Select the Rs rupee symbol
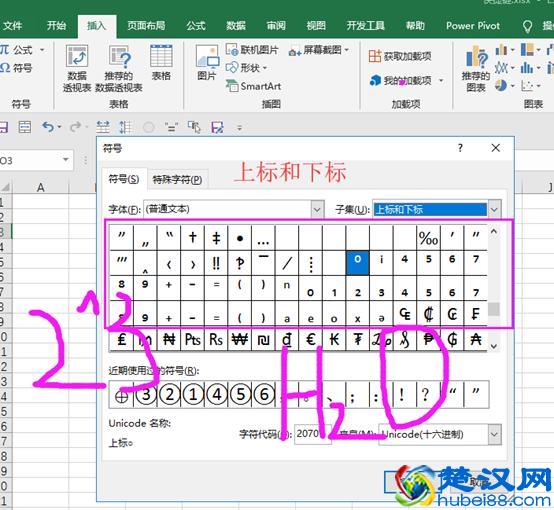The height and width of the screenshot is (510, 554). [216, 339]
